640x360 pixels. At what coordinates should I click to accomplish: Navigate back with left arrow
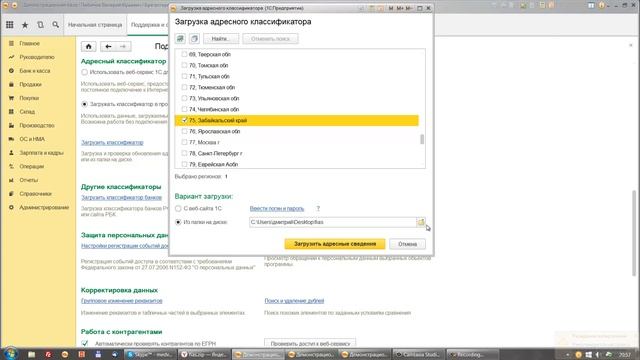pyautogui.click(x=108, y=47)
